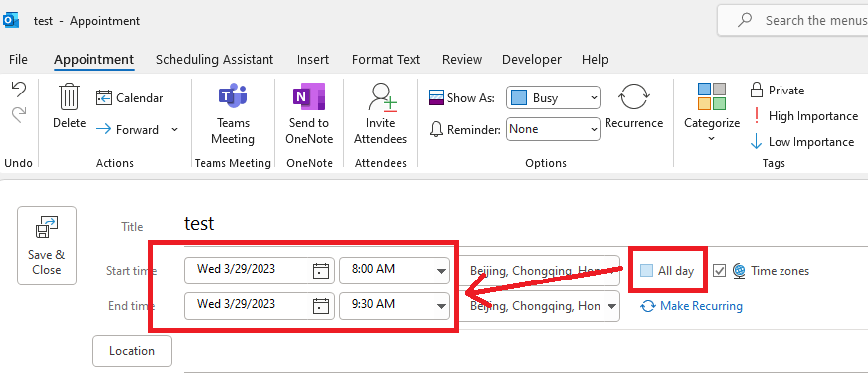Viewport: 868px width, 373px height.
Task: Open the Insert tab
Action: [313, 60]
